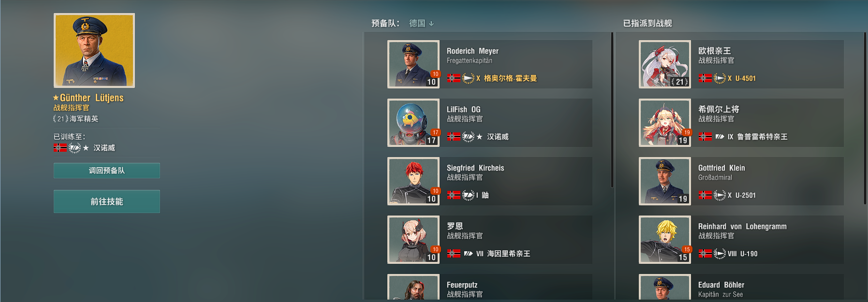
Task: Select Gottfried Klein commander portrait
Action: pyautogui.click(x=665, y=181)
